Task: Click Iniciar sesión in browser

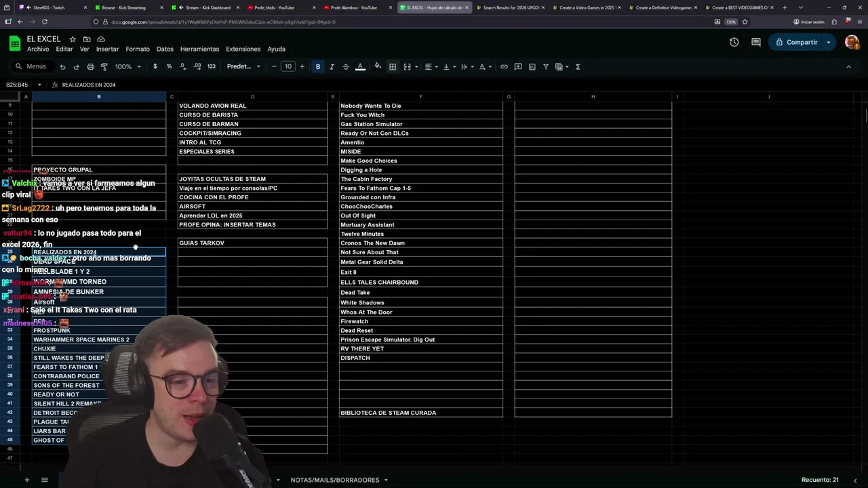Action: tap(809, 22)
